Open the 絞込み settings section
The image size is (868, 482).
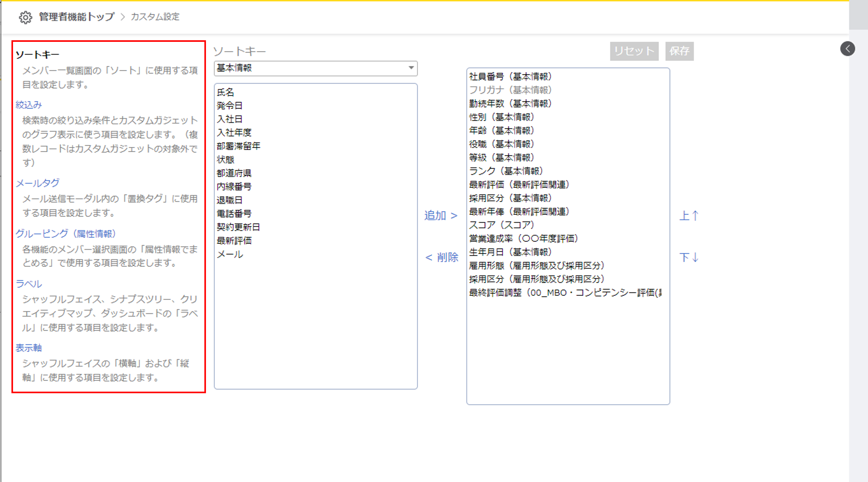pyautogui.click(x=29, y=105)
